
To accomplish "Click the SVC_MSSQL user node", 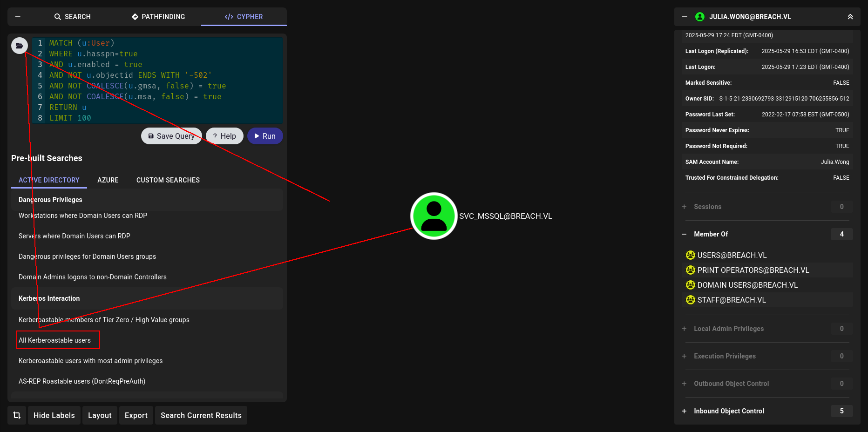I will click(x=434, y=216).
